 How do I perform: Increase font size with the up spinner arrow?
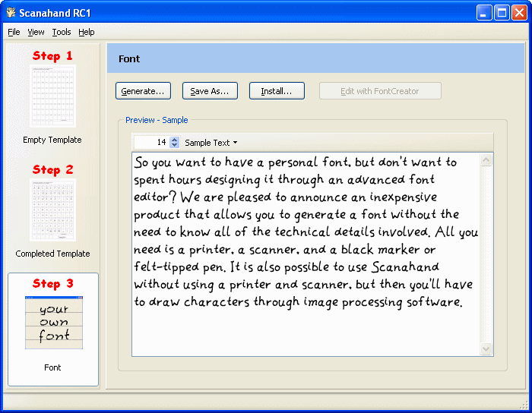175,140
